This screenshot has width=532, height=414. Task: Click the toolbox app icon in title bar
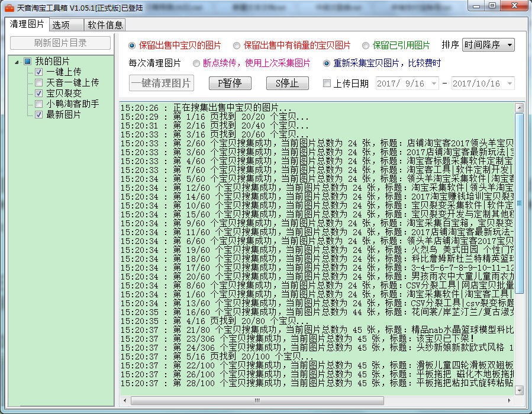[x=9, y=8]
